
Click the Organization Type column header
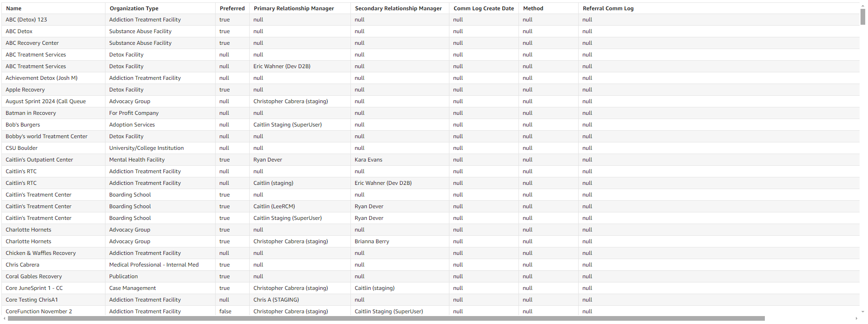coord(134,8)
